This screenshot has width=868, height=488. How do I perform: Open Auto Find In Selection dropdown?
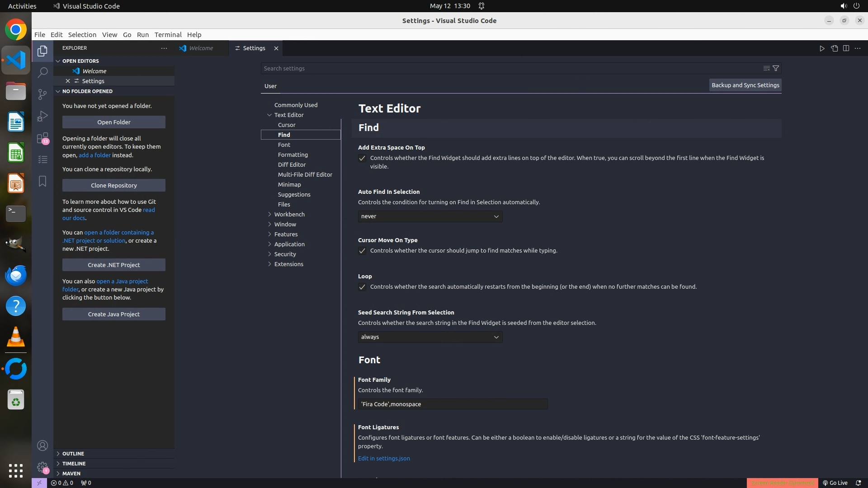[430, 216]
